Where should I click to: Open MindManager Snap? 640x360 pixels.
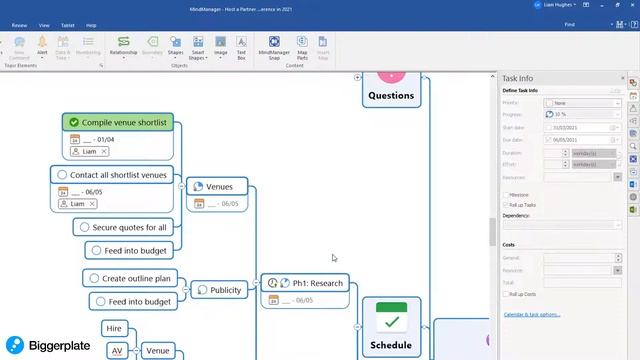(274, 47)
